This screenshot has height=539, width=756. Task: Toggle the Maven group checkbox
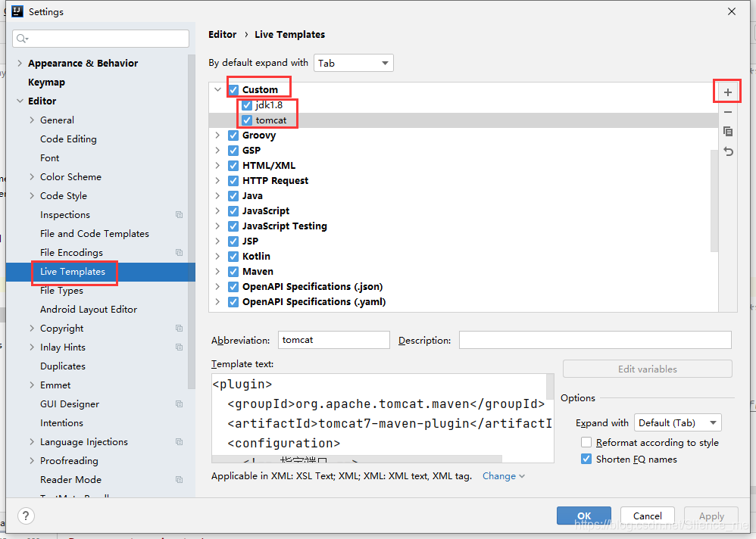(x=233, y=272)
